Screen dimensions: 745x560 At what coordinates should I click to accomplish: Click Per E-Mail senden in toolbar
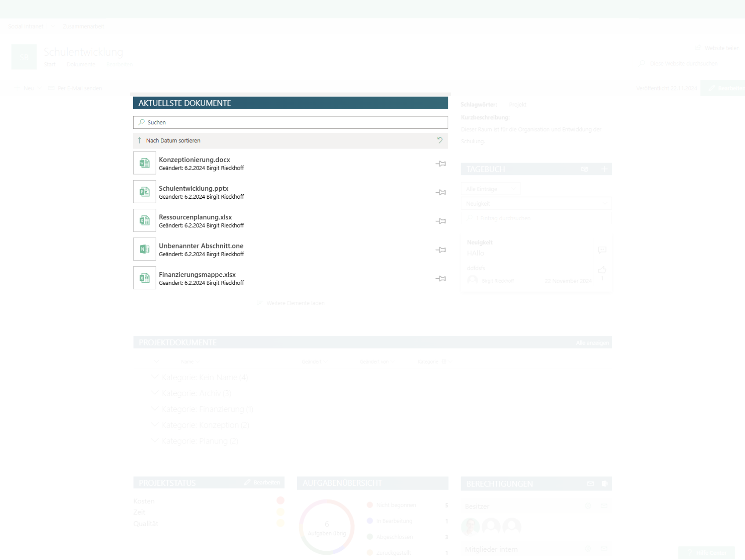[x=75, y=88]
